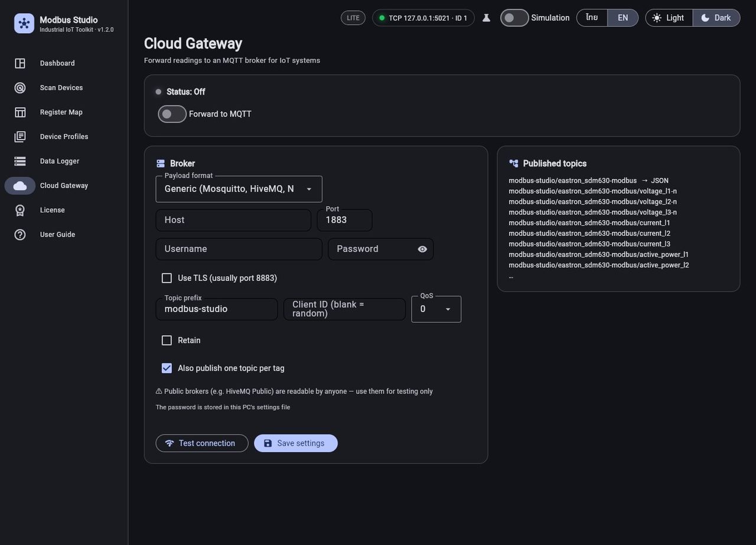Click the Host input field
The width and height of the screenshot is (756, 545).
pyautogui.click(x=233, y=220)
